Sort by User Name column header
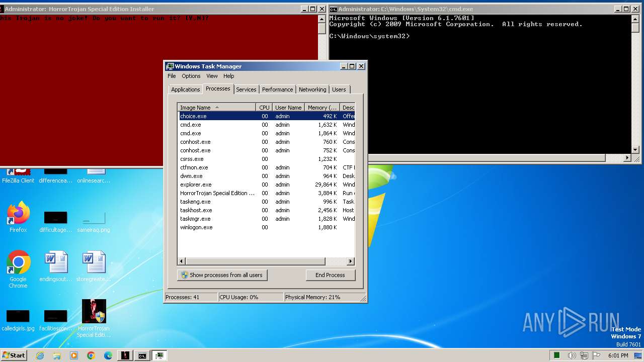Image resolution: width=644 pixels, height=362 pixels. point(288,107)
